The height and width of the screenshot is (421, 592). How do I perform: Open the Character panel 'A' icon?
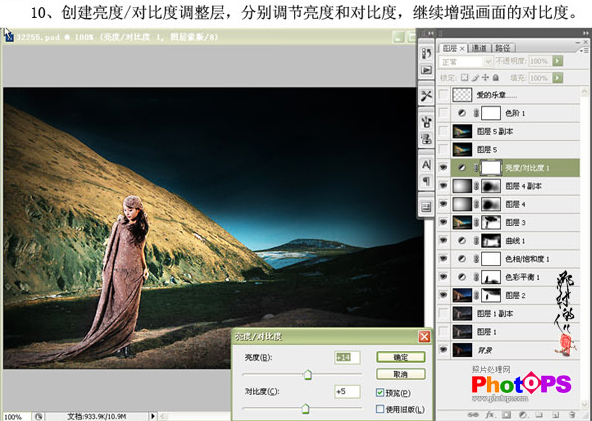[426, 165]
